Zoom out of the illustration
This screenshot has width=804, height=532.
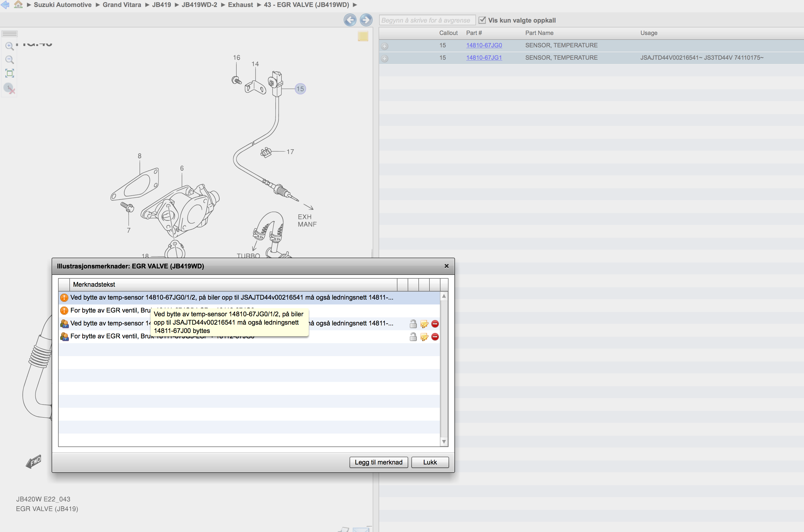point(9,60)
